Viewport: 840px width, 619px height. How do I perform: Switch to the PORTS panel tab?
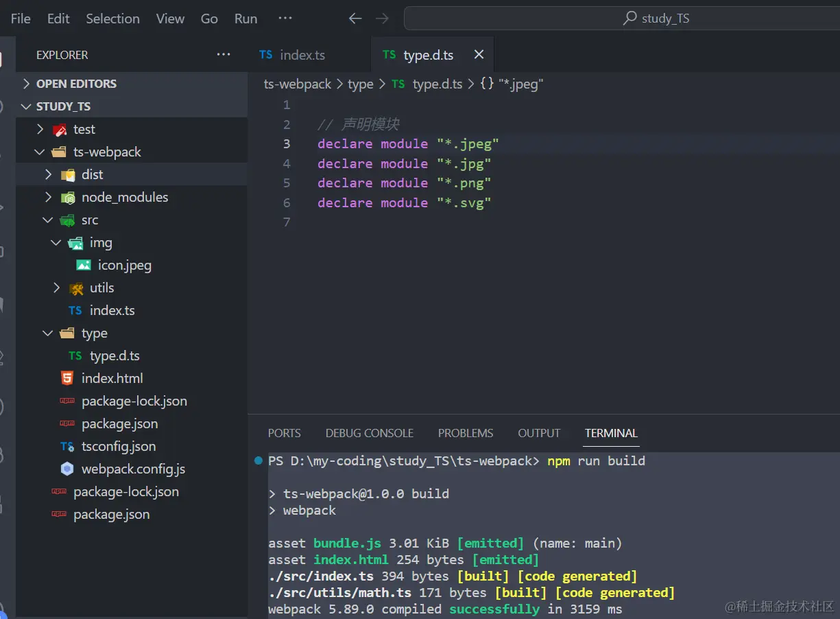point(285,433)
